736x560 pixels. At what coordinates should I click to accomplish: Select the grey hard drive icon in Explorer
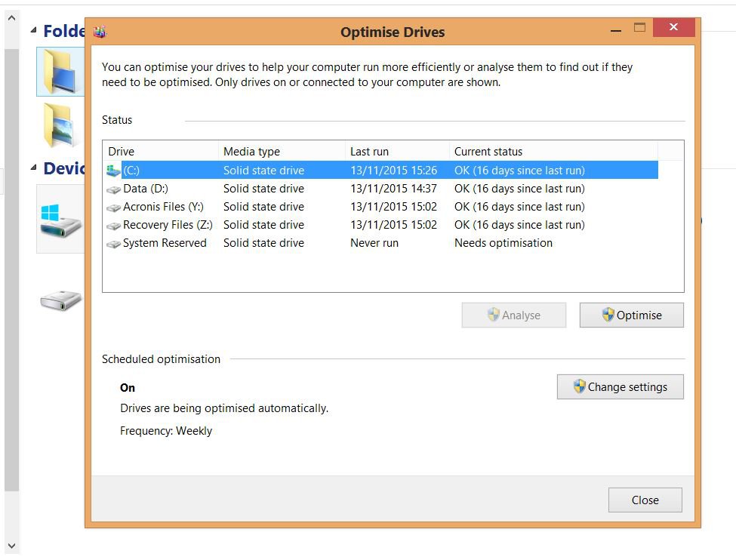60,301
